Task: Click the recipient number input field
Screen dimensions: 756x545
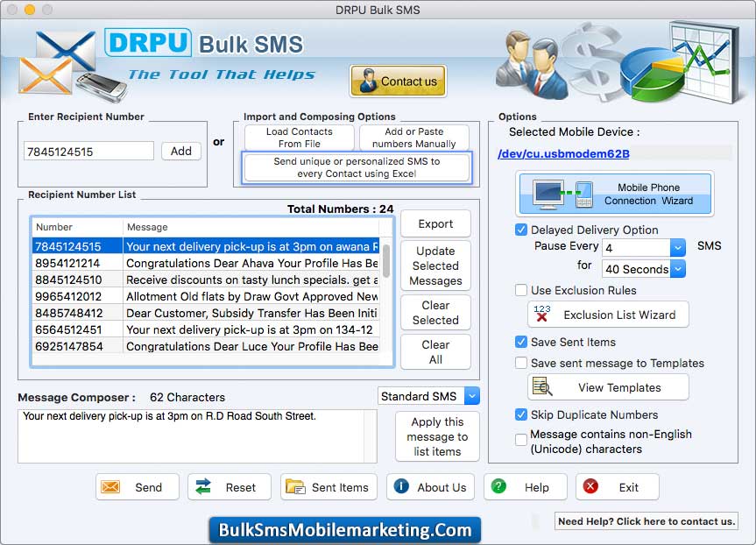Action: [88, 151]
